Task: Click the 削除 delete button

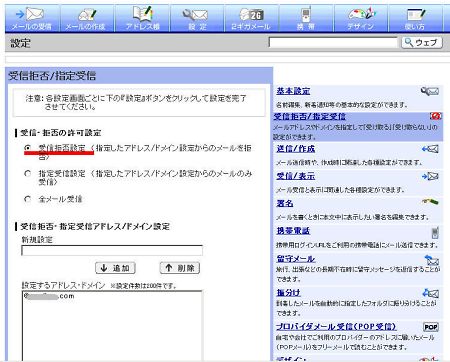Action: click(180, 268)
